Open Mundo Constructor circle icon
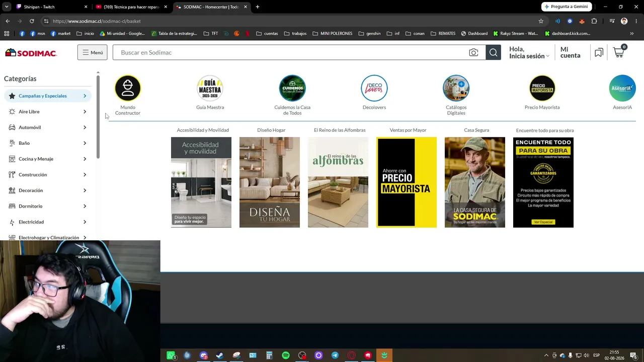Image resolution: width=644 pixels, height=362 pixels. [128, 88]
